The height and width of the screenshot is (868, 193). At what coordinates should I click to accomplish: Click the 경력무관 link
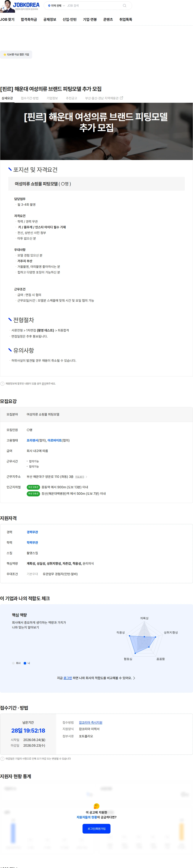32,532
